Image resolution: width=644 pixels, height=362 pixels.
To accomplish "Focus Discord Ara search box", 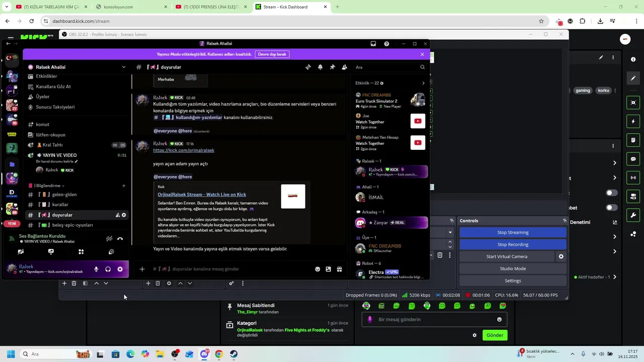I will point(390,67).
